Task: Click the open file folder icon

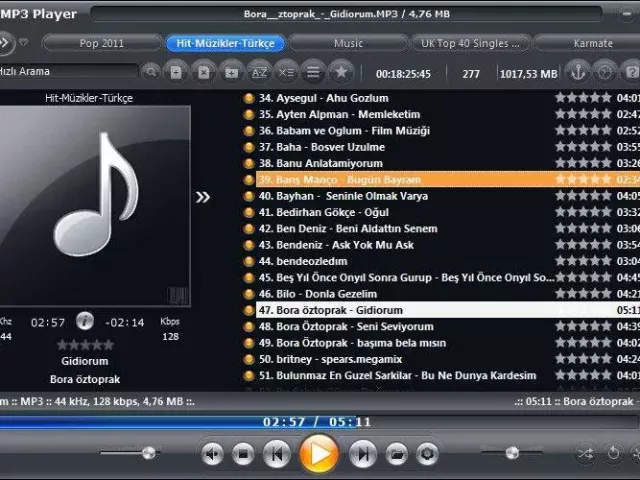Action: pyautogui.click(x=397, y=454)
